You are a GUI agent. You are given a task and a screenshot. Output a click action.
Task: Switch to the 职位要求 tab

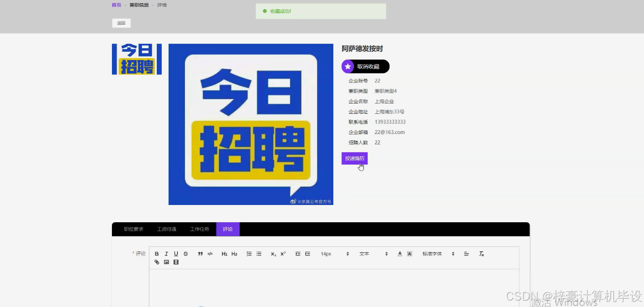[134, 229]
